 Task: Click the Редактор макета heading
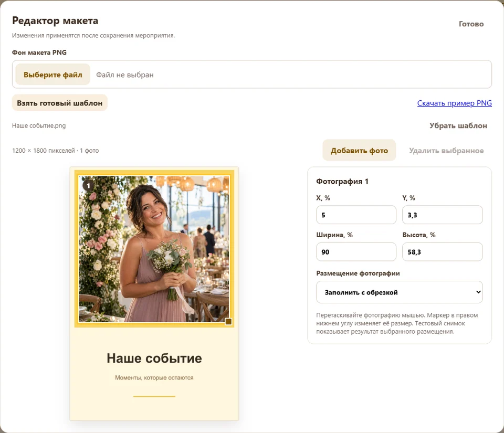(x=55, y=20)
